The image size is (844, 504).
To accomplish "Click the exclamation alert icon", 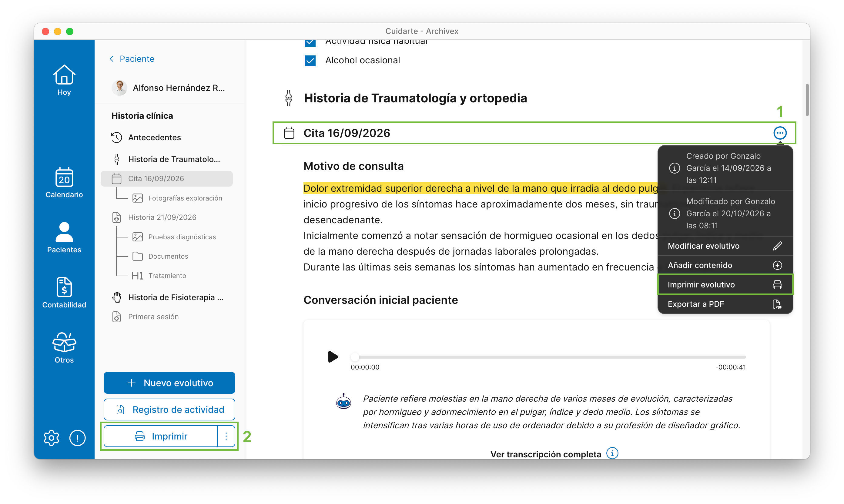I will click(78, 438).
